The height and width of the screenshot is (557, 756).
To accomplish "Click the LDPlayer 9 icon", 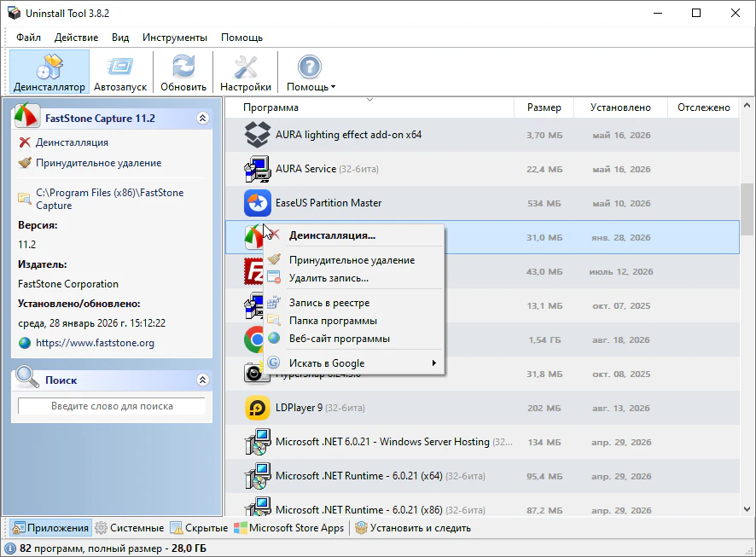I will [x=258, y=408].
